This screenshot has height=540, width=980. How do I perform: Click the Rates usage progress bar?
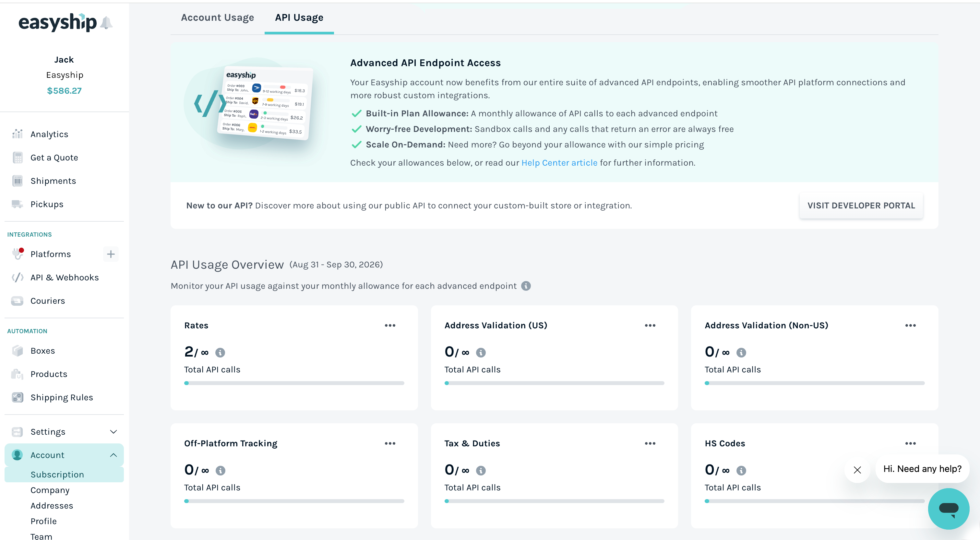[294, 383]
